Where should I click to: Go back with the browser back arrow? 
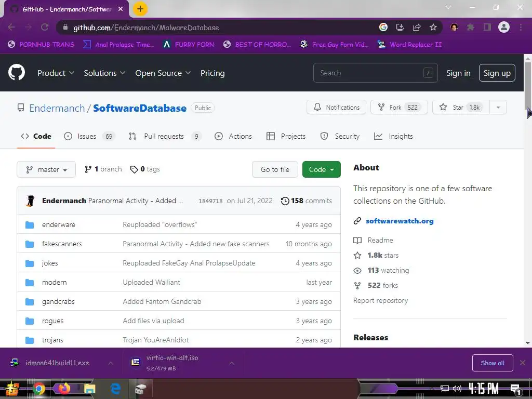coord(11,27)
